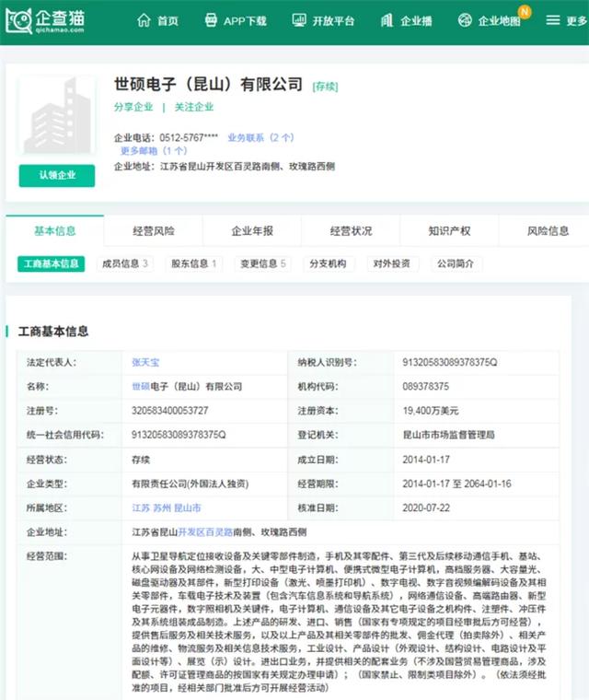
Task: Select the 分支机构 sub-tab
Action: [328, 263]
